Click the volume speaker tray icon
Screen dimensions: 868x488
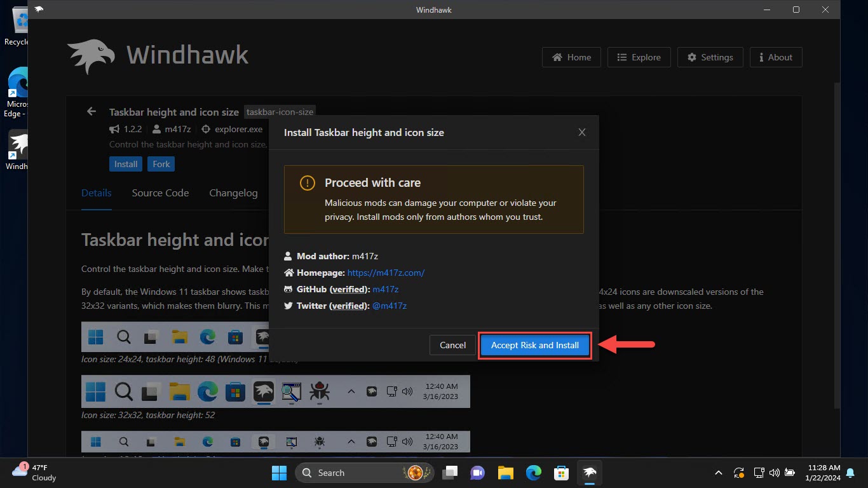(774, 473)
